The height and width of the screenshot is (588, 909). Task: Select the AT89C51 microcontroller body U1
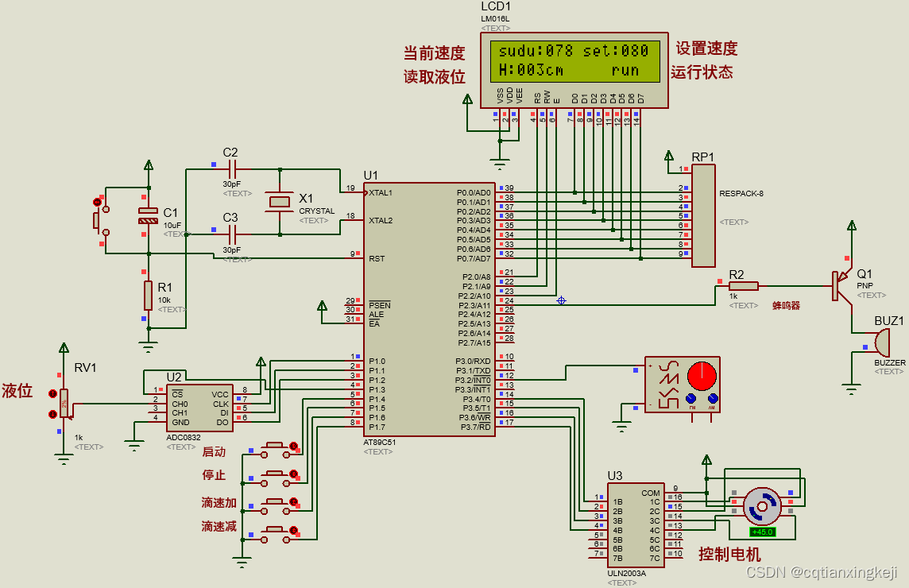(x=429, y=310)
